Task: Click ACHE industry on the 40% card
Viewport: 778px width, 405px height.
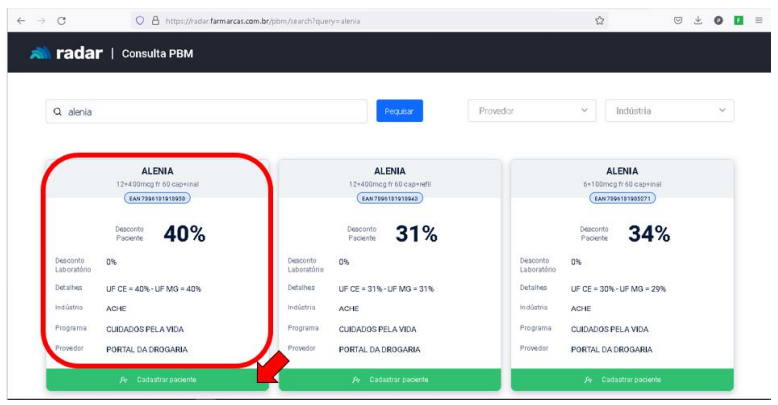Action: (116, 309)
